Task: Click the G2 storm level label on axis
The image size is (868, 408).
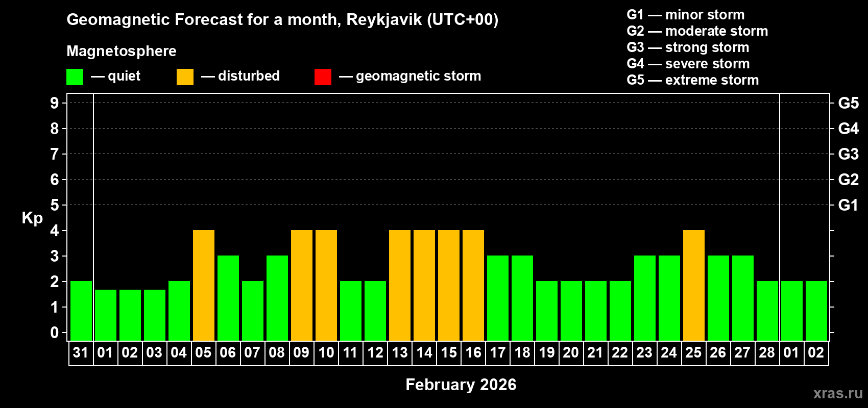Action: tap(849, 180)
